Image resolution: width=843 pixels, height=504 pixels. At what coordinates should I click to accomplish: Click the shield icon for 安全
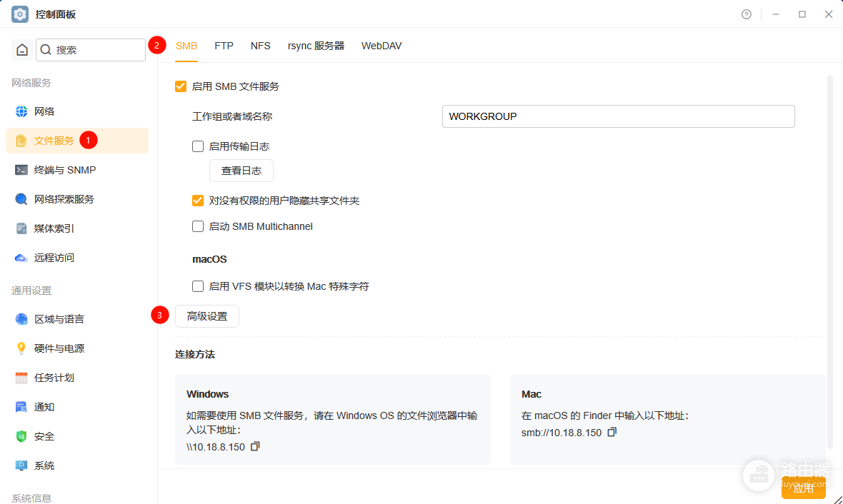tap(21, 436)
